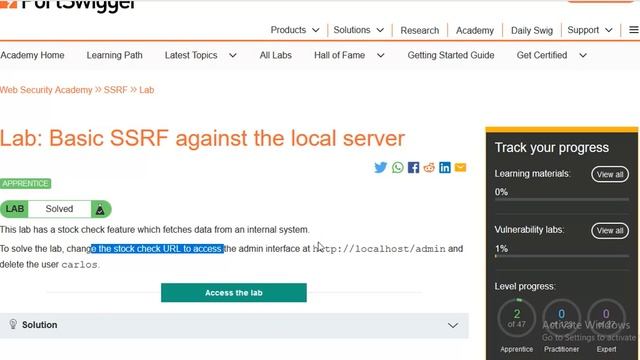The image size is (640, 360).
Task: Click the Vulnerability labs progress bar
Action: click(x=562, y=256)
